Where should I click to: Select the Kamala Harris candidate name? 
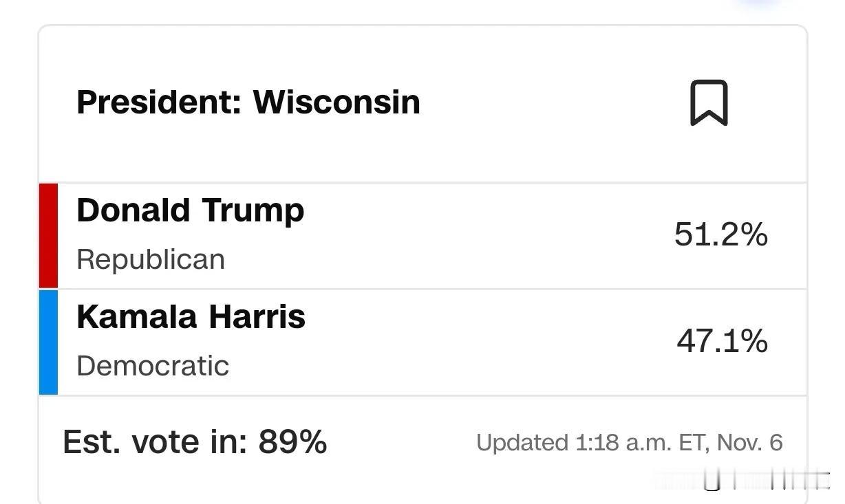pos(191,317)
